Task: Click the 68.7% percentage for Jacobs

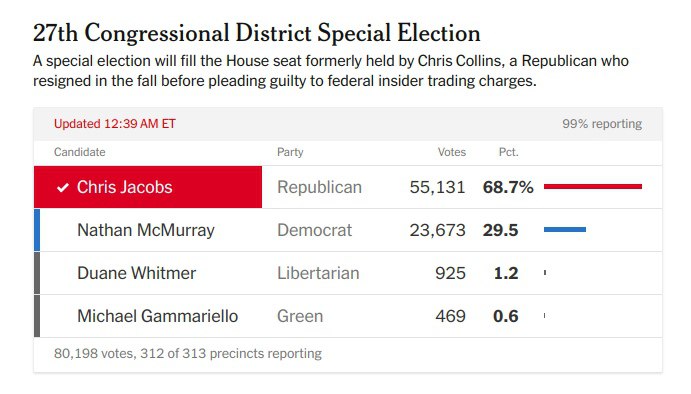Action: (508, 187)
